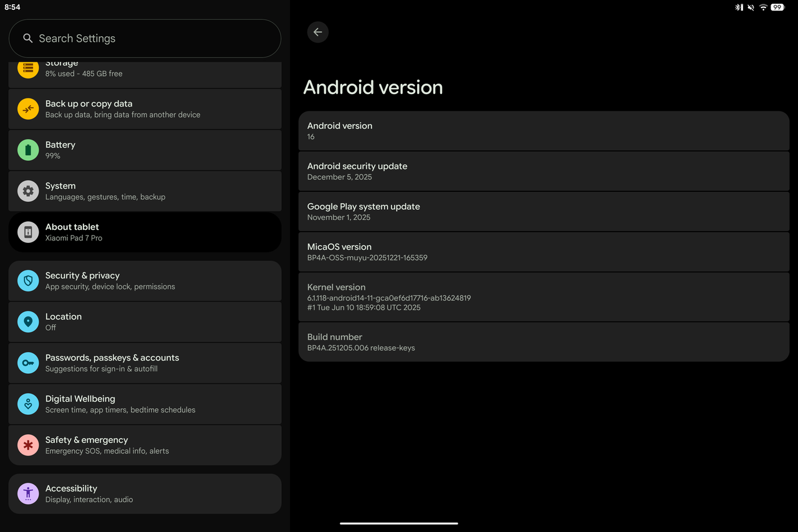Tap the Battery icon in settings list
The image size is (798, 532).
click(28, 150)
